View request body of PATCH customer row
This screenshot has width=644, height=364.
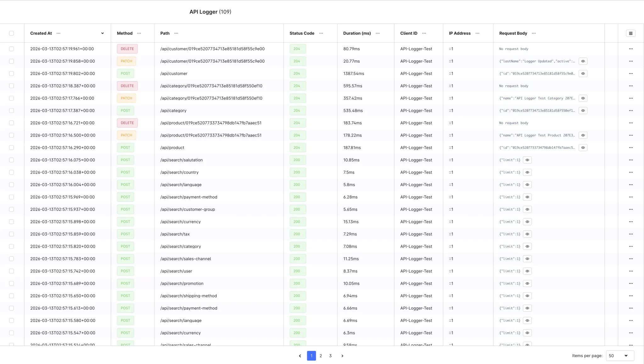click(x=583, y=61)
